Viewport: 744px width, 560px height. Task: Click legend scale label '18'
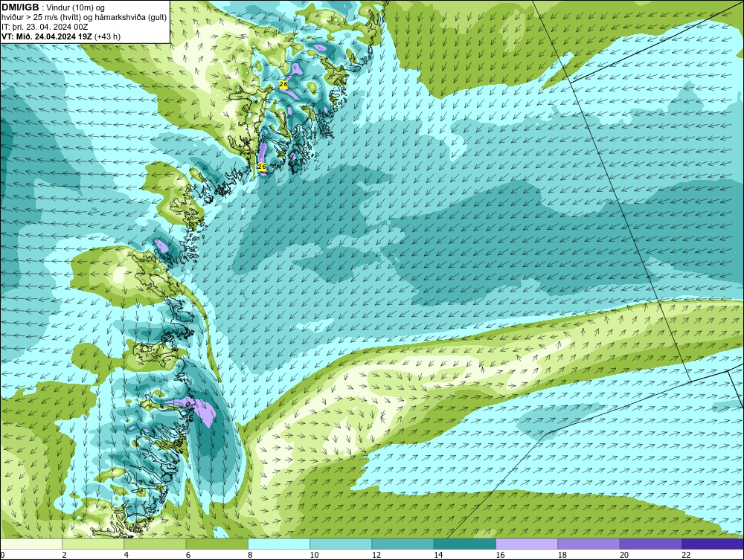pyautogui.click(x=562, y=555)
